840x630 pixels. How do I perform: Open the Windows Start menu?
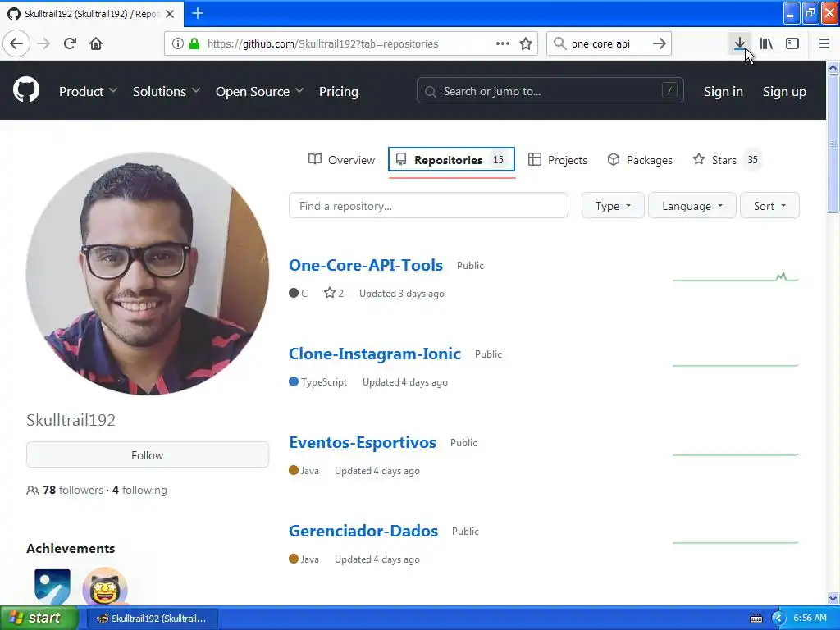[39, 619]
